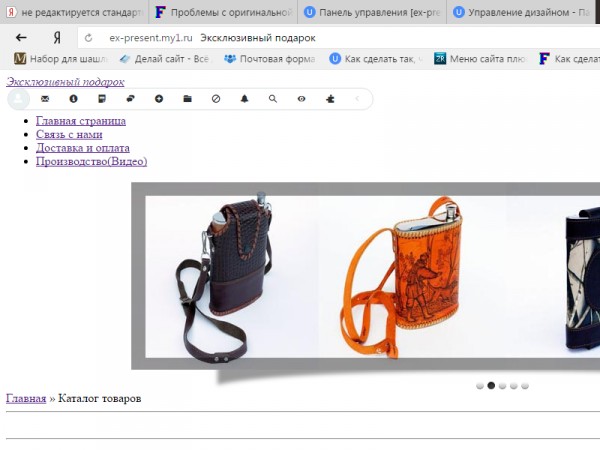600x450 pixels.
Task: Open bookmark 'Набор для шашл'
Action: (x=60, y=59)
